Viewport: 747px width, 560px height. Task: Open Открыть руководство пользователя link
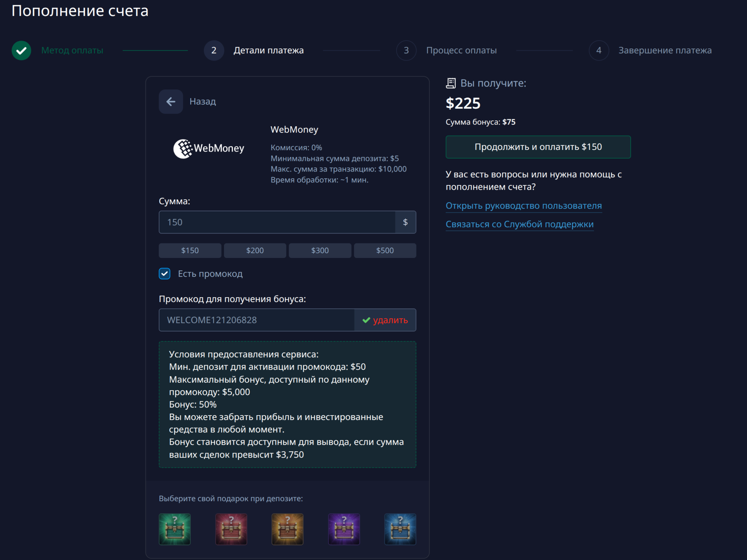click(523, 206)
